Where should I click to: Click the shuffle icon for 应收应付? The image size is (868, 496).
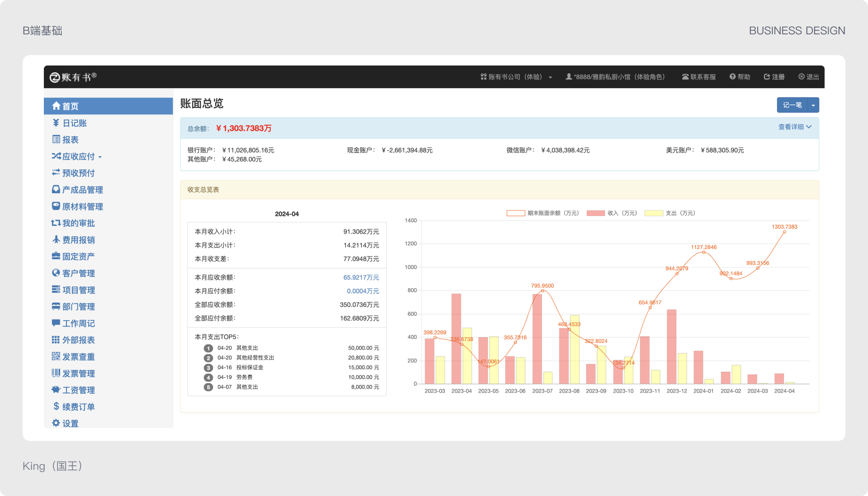pos(56,156)
